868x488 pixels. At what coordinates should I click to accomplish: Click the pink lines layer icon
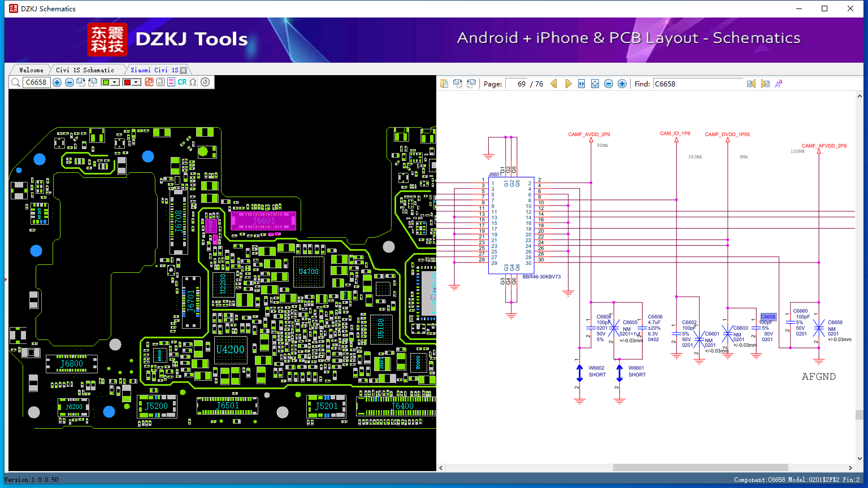(x=171, y=82)
